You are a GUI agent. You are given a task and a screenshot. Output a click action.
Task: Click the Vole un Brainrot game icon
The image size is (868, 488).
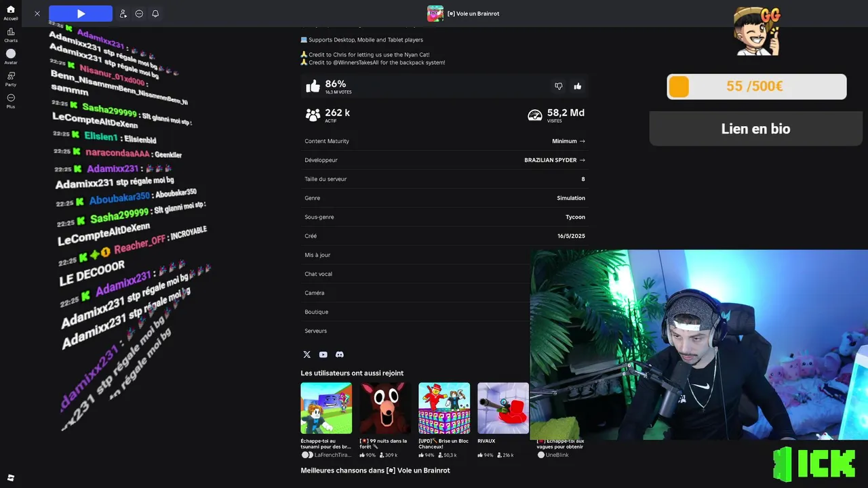click(435, 14)
